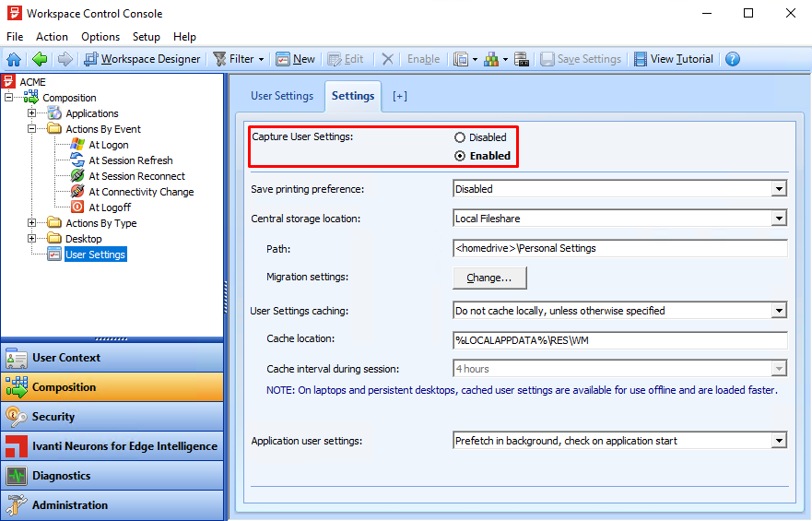Click the copy pages toolbar icon
This screenshot has width=812, height=521.
tap(461, 60)
